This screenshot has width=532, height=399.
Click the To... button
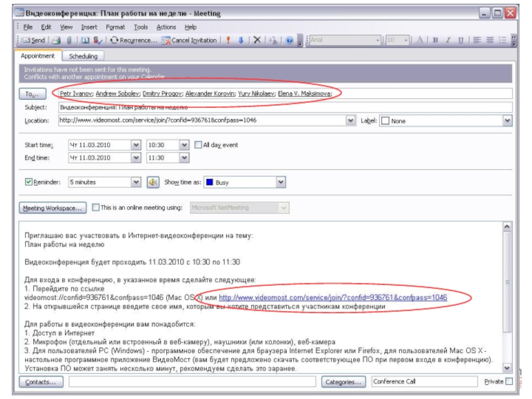pos(33,94)
